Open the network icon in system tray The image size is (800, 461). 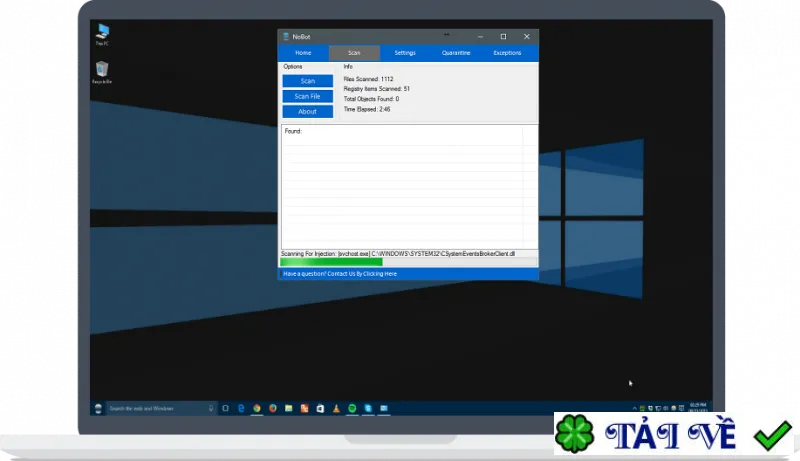click(658, 408)
